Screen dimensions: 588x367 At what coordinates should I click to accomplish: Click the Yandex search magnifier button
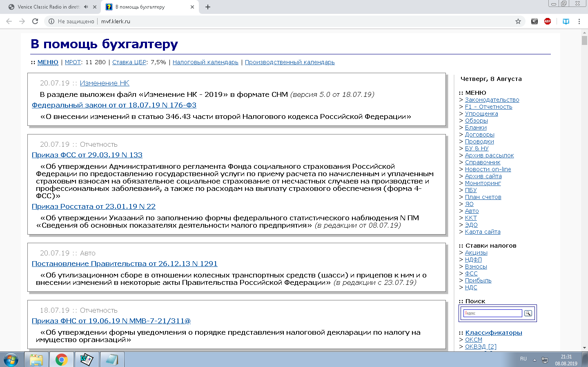[x=528, y=313]
